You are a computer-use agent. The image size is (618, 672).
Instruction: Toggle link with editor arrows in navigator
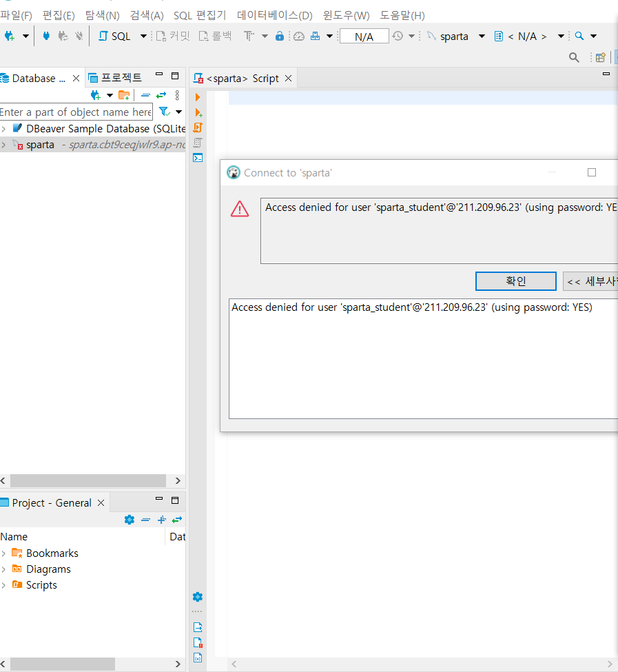(x=161, y=95)
